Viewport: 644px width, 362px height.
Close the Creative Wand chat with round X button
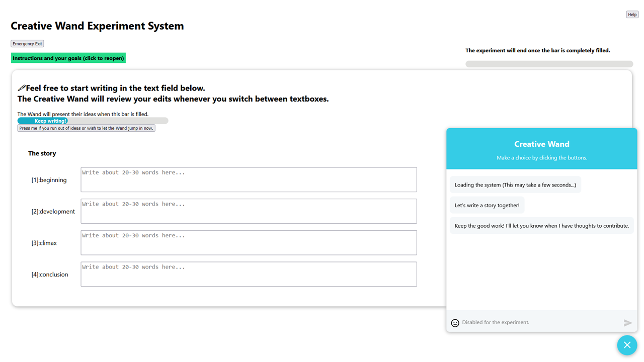(627, 345)
